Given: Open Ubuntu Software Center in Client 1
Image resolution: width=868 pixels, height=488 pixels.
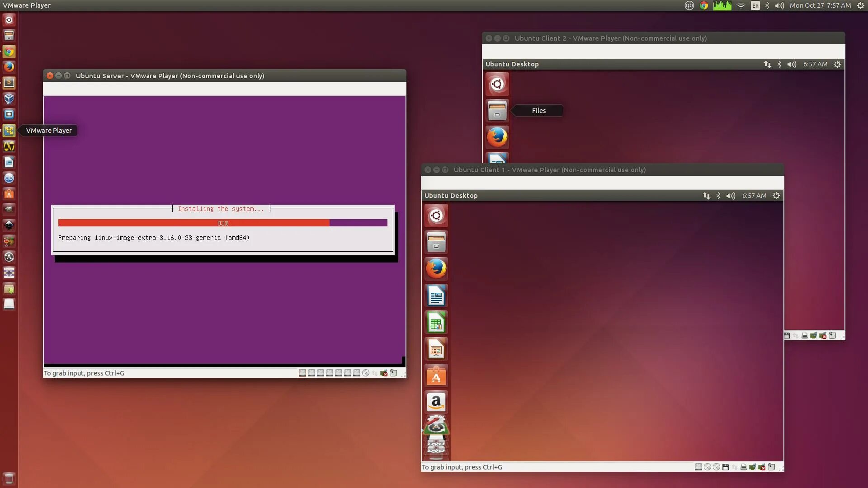Looking at the screenshot, I should coord(436,376).
